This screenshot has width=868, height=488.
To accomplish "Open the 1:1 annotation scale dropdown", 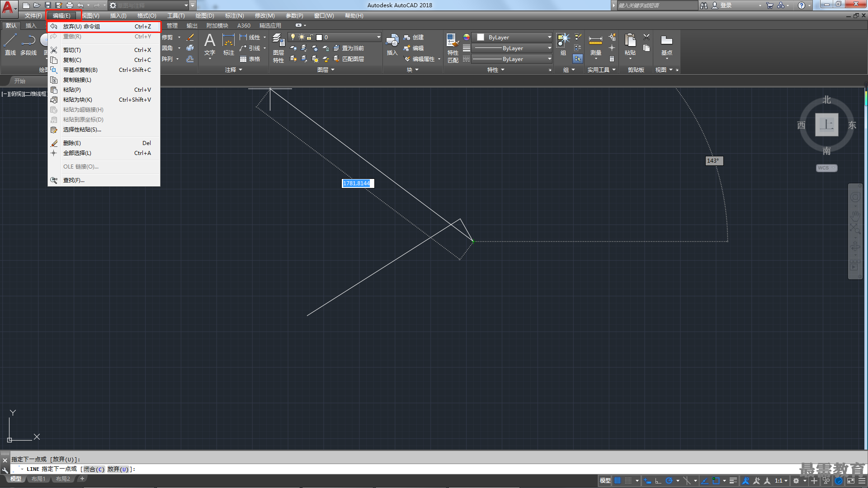I will tap(781, 481).
